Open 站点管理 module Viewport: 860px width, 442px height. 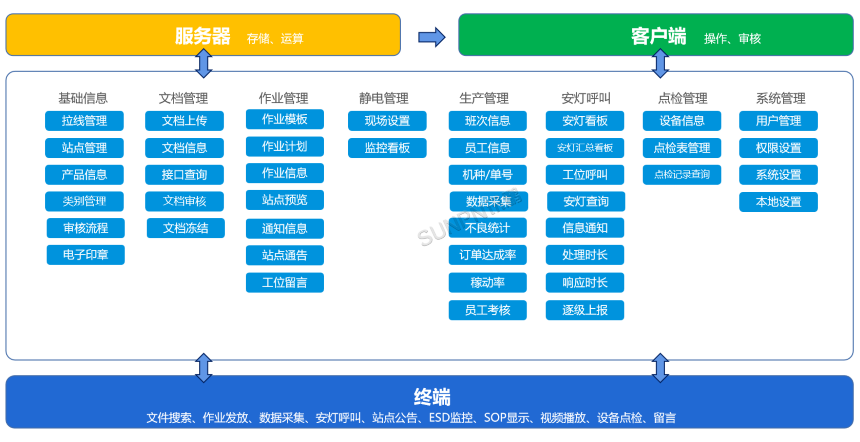click(84, 148)
